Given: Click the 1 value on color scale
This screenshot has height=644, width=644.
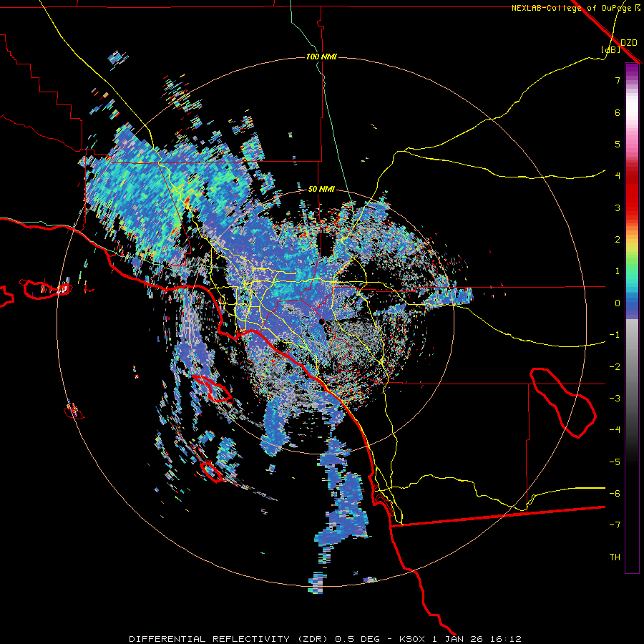Looking at the screenshot, I should [618, 271].
